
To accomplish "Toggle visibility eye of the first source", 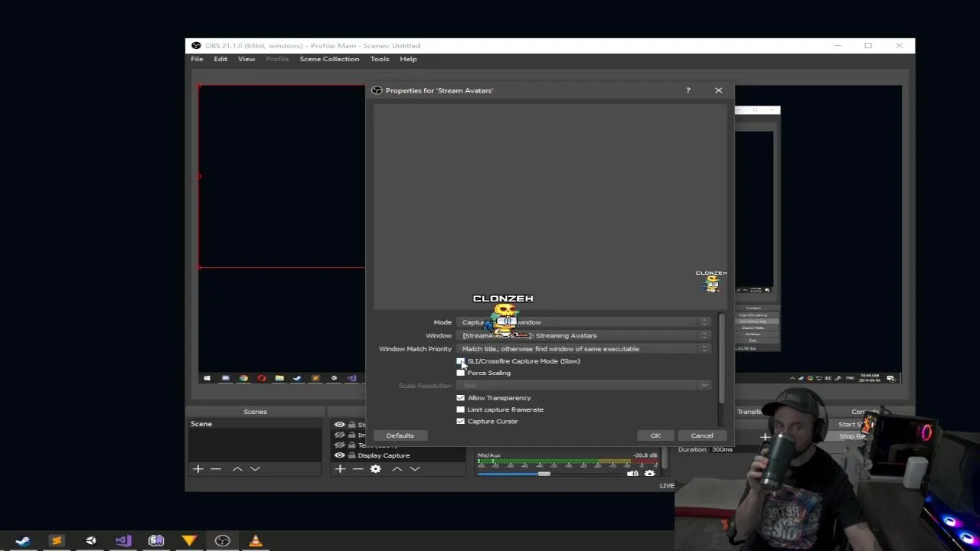I will tap(339, 425).
